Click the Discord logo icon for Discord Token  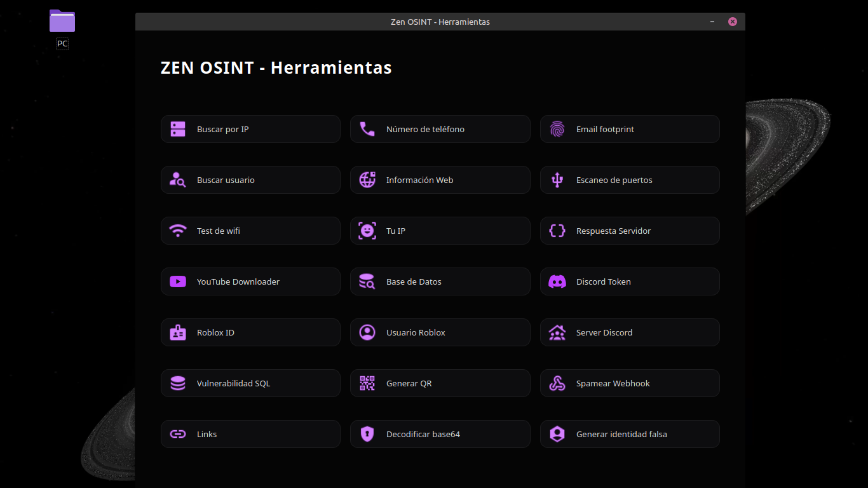point(557,281)
